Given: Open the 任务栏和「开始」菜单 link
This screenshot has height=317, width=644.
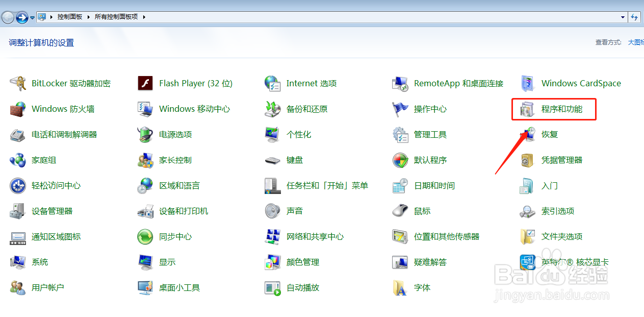Looking at the screenshot, I should coord(327,185).
